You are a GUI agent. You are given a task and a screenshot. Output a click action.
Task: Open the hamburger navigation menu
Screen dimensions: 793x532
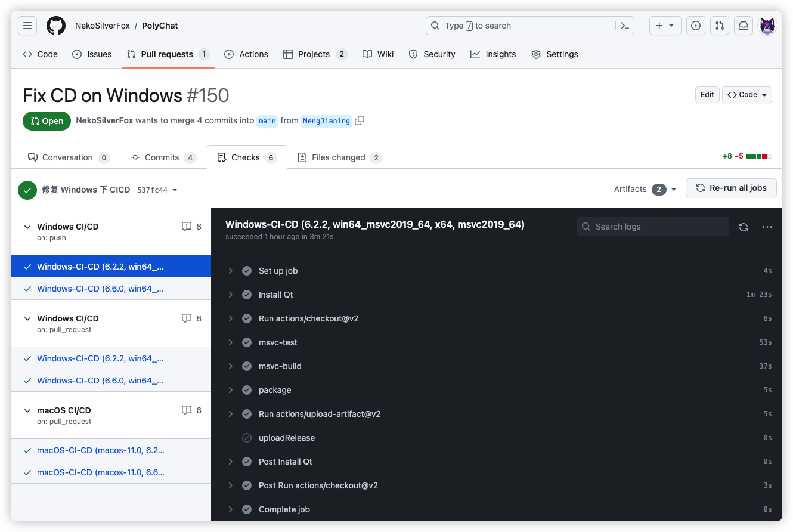pyautogui.click(x=27, y=26)
